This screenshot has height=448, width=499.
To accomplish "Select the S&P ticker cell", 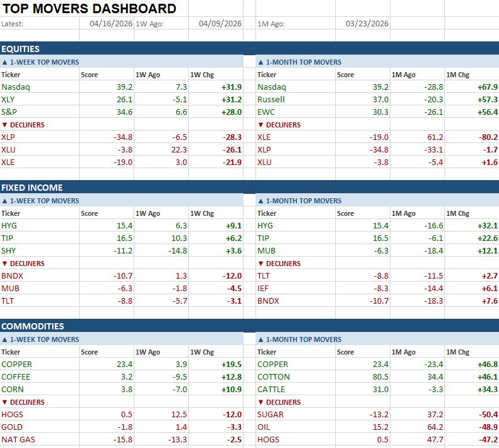I will click(x=40, y=112).
